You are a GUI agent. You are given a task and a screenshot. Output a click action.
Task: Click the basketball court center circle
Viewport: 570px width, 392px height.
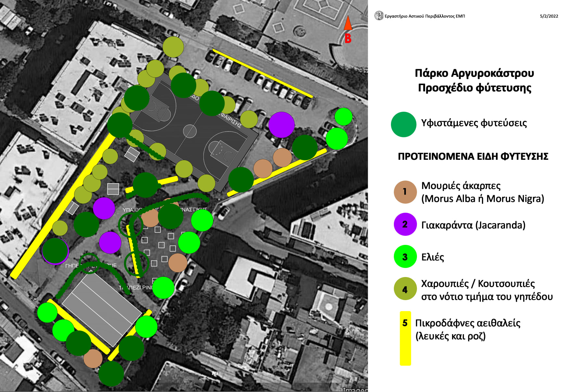coord(190,131)
